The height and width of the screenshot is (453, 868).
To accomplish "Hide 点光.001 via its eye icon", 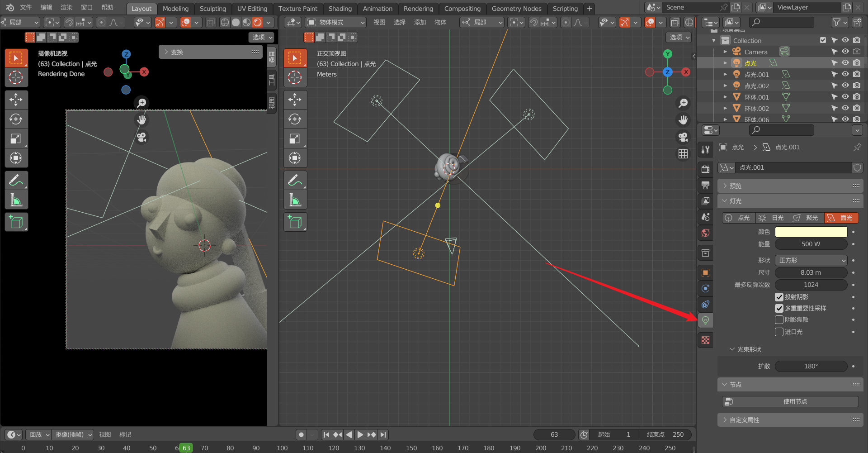I will click(x=845, y=74).
